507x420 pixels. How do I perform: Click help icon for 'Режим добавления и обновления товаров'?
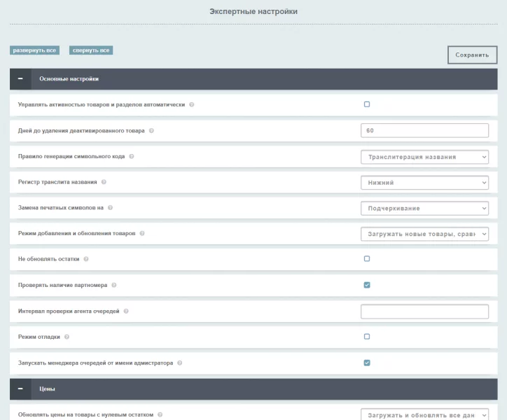[142, 233]
